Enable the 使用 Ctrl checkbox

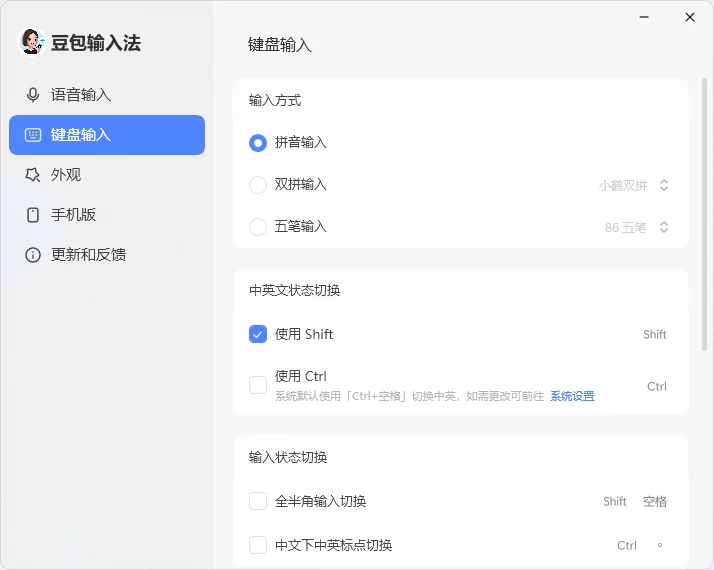point(258,385)
